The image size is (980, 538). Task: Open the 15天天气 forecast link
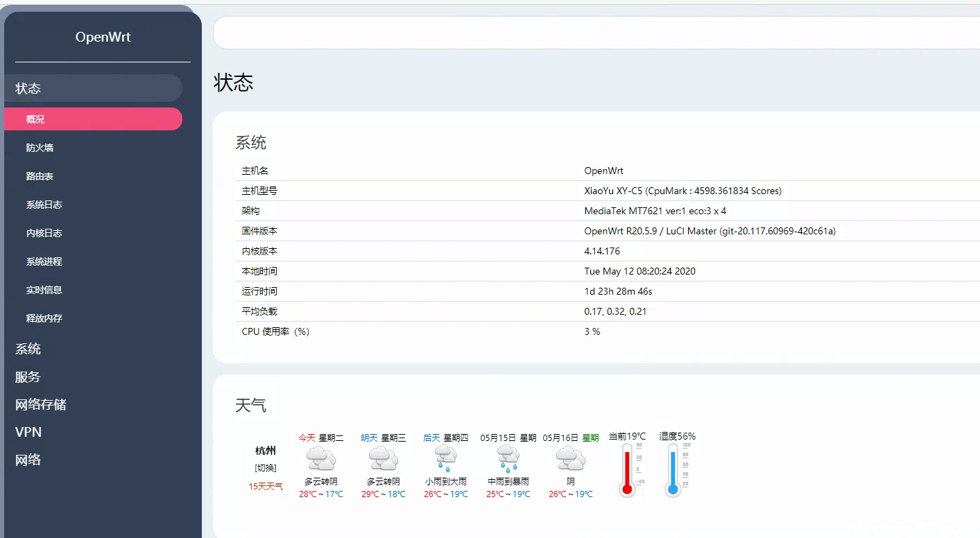266,487
